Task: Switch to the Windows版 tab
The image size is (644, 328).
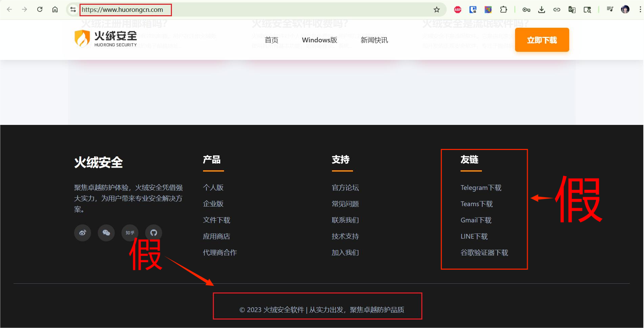Action: coord(319,40)
